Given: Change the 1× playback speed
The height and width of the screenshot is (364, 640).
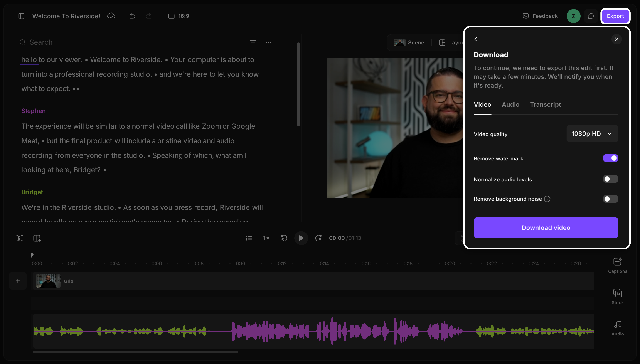Looking at the screenshot, I should tap(266, 238).
